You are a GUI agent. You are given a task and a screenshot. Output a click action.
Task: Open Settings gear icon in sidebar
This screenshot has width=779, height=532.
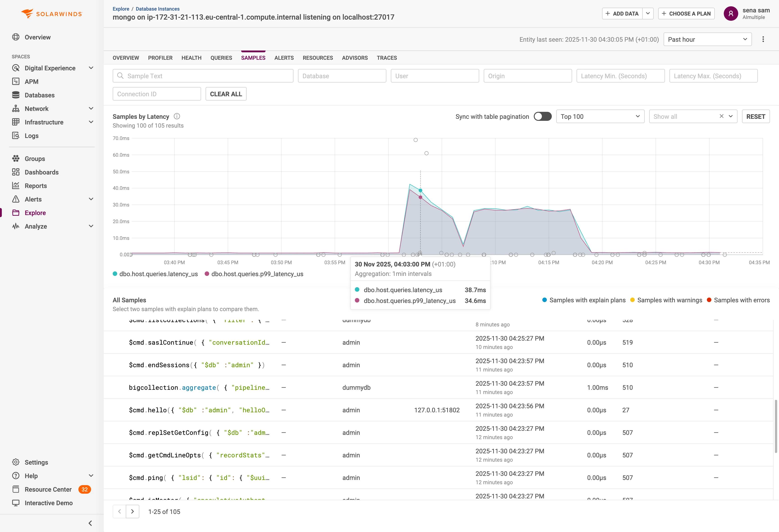tap(16, 462)
